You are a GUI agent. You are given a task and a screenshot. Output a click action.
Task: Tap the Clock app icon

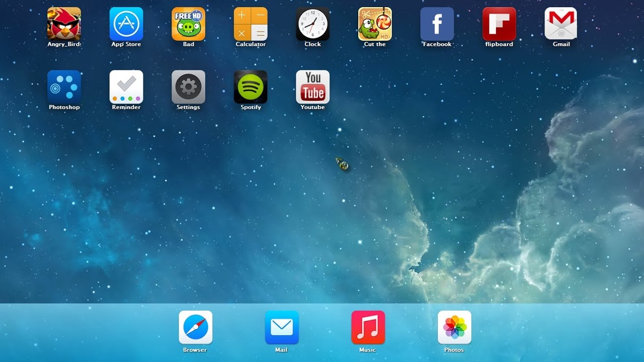click(x=312, y=24)
